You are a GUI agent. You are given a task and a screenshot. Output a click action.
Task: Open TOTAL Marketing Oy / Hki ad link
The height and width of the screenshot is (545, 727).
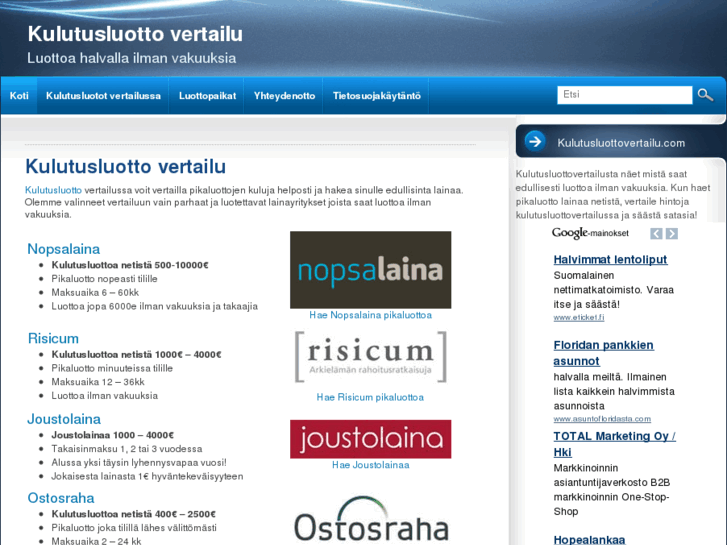(x=614, y=444)
